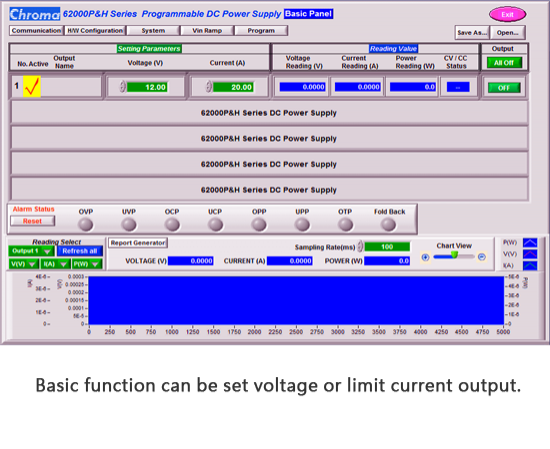This screenshot has width=550, height=449.
Task: Click the Basic Panel label
Action: (x=308, y=14)
